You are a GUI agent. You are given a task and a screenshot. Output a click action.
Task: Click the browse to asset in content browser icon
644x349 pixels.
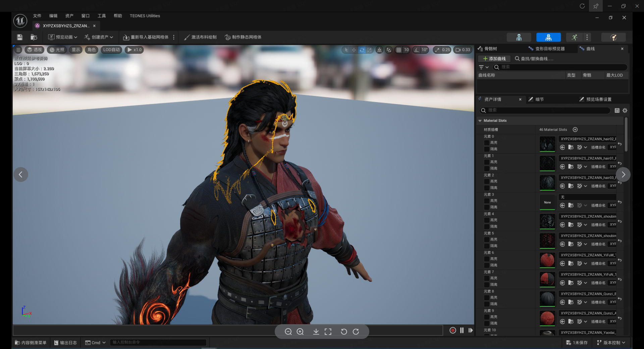pos(34,37)
